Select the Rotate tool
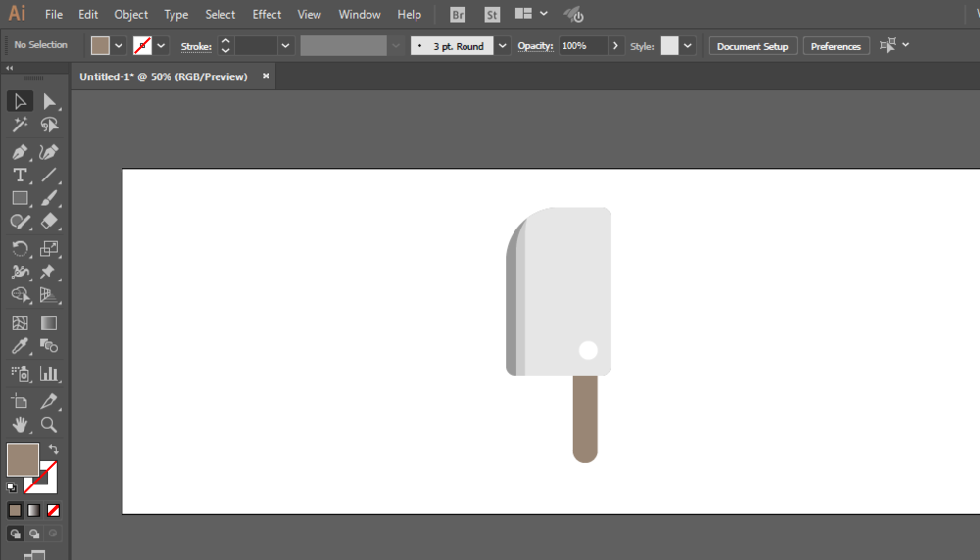Viewport: 980px width, 560px height. click(20, 248)
